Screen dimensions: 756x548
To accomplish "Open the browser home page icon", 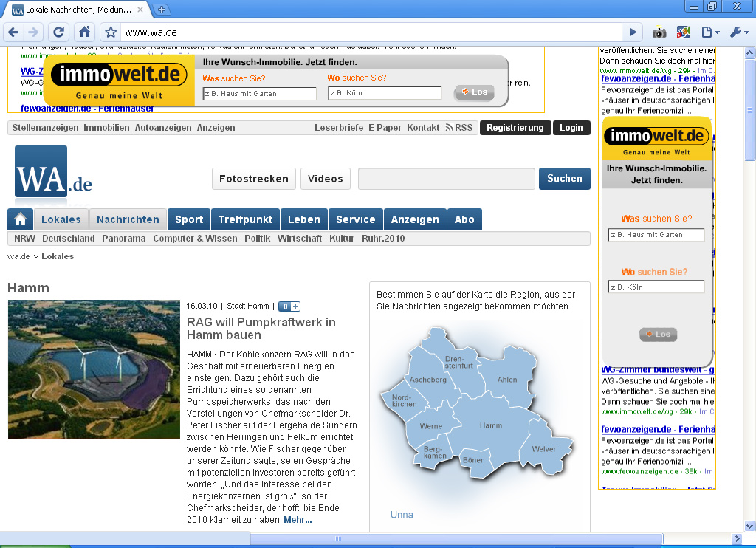I will tap(84, 32).
